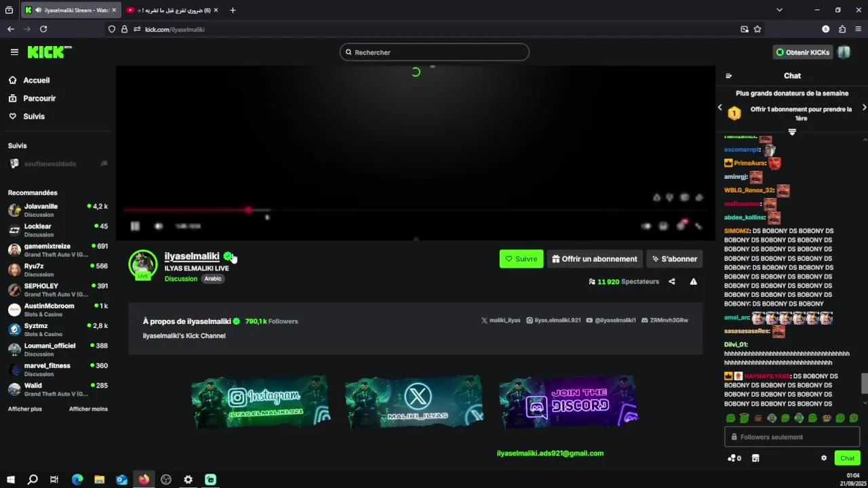The height and width of the screenshot is (488, 868).
Task: Open a new browser tab
Action: [x=233, y=10]
